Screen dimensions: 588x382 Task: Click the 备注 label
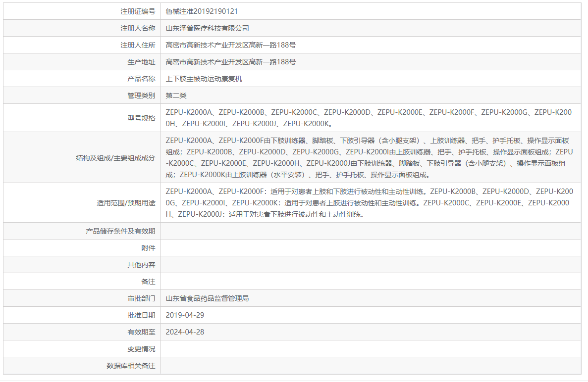[x=148, y=282]
